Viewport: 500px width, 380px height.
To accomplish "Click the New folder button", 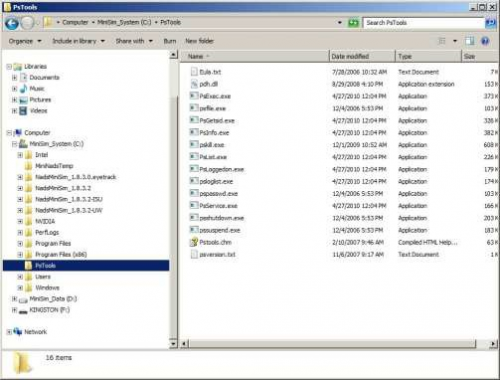I will (x=199, y=41).
